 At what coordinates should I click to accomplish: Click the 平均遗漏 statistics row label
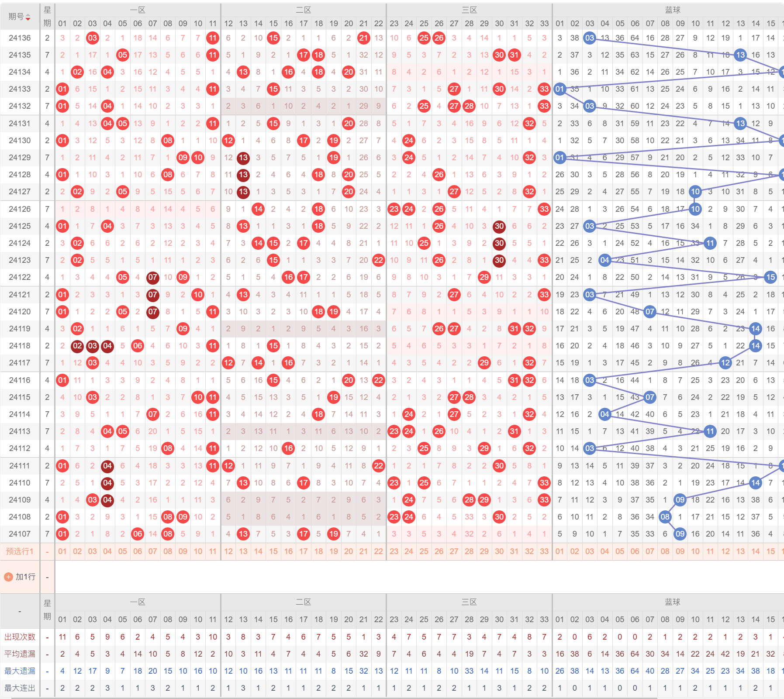tap(20, 654)
